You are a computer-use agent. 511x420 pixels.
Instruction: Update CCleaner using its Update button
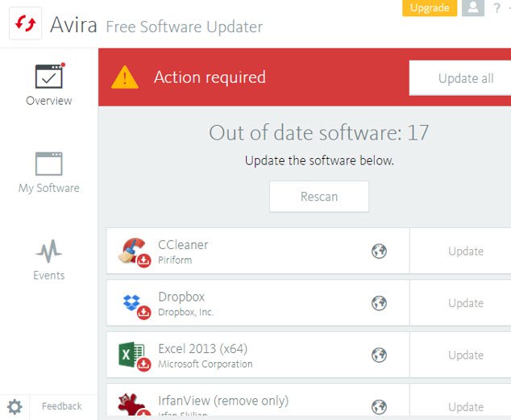[465, 252]
